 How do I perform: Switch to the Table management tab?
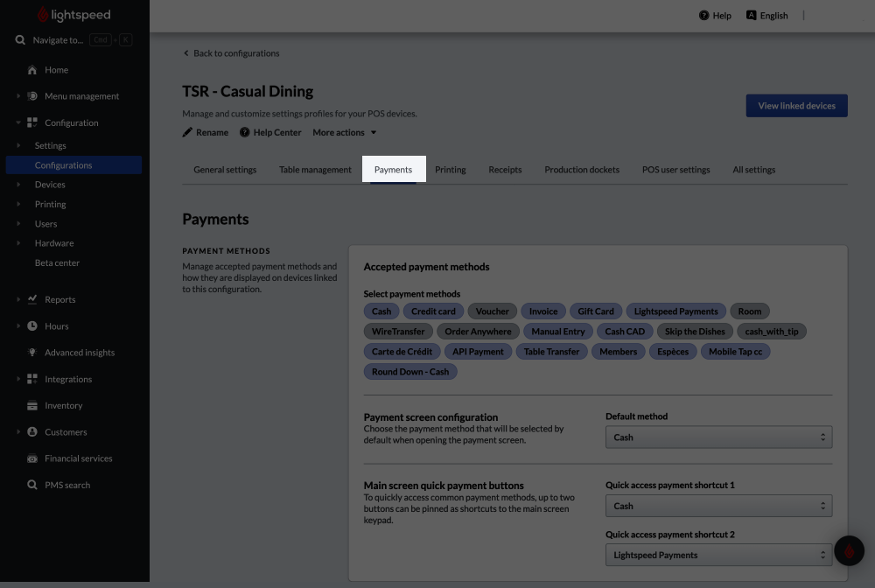(315, 170)
